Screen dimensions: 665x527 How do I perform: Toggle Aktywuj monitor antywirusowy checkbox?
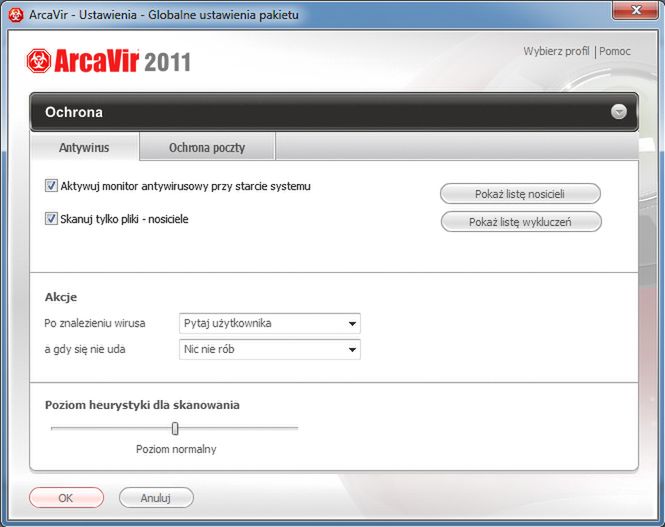pyautogui.click(x=51, y=186)
